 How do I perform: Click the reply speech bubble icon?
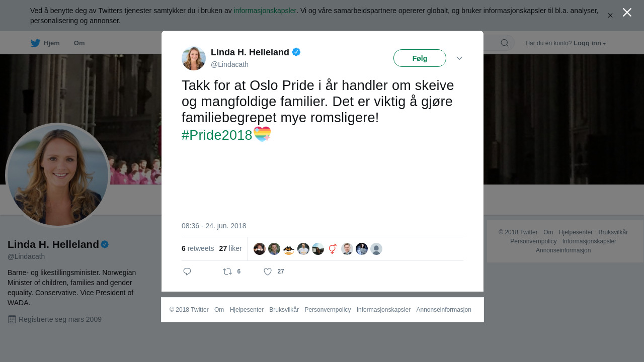point(187,271)
